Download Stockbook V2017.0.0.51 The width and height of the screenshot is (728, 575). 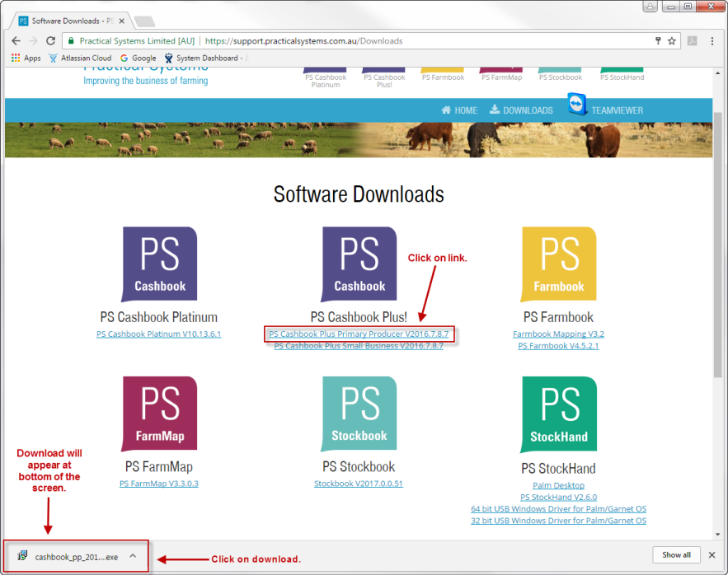[x=359, y=483]
